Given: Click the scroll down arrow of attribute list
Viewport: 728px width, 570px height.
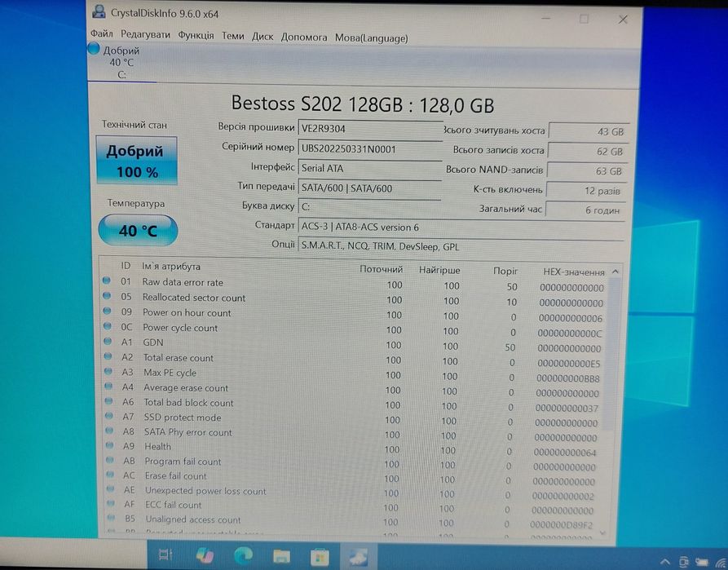Looking at the screenshot, I should click(602, 533).
